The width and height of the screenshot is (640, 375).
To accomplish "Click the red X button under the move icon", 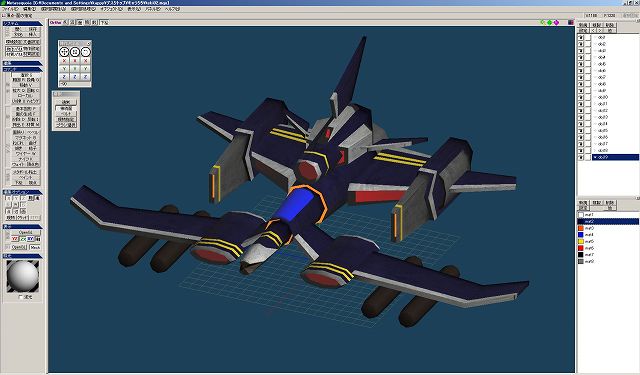I will (64, 61).
